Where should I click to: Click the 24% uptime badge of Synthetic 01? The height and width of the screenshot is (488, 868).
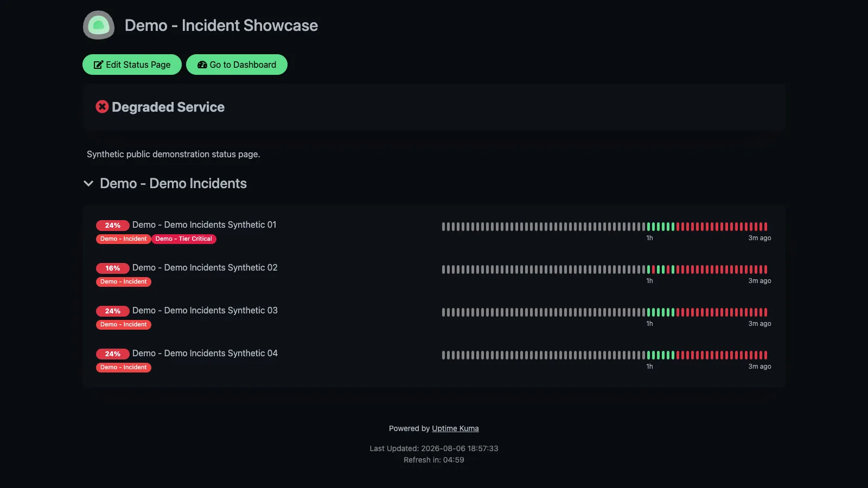tap(113, 225)
